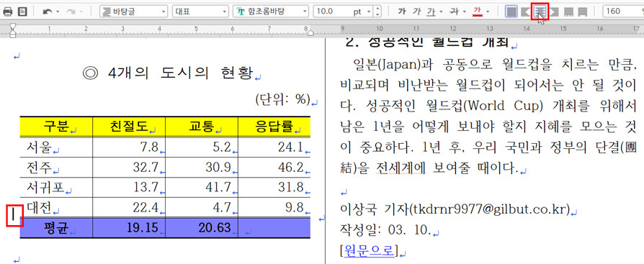The width and height of the screenshot is (644, 264).
Task: Select justify both-sides alignment icon
Action: click(511, 12)
